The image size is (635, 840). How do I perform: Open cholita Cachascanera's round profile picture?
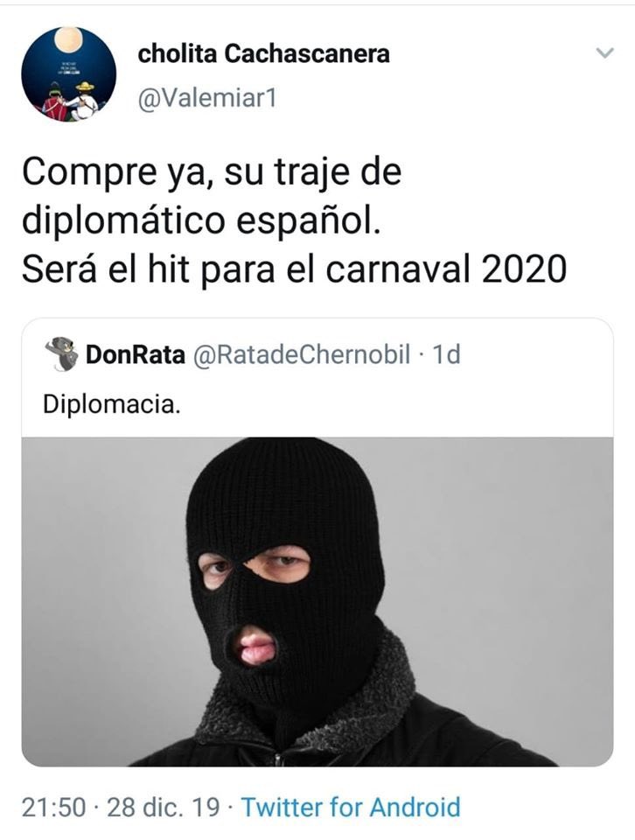pyautogui.click(x=68, y=73)
